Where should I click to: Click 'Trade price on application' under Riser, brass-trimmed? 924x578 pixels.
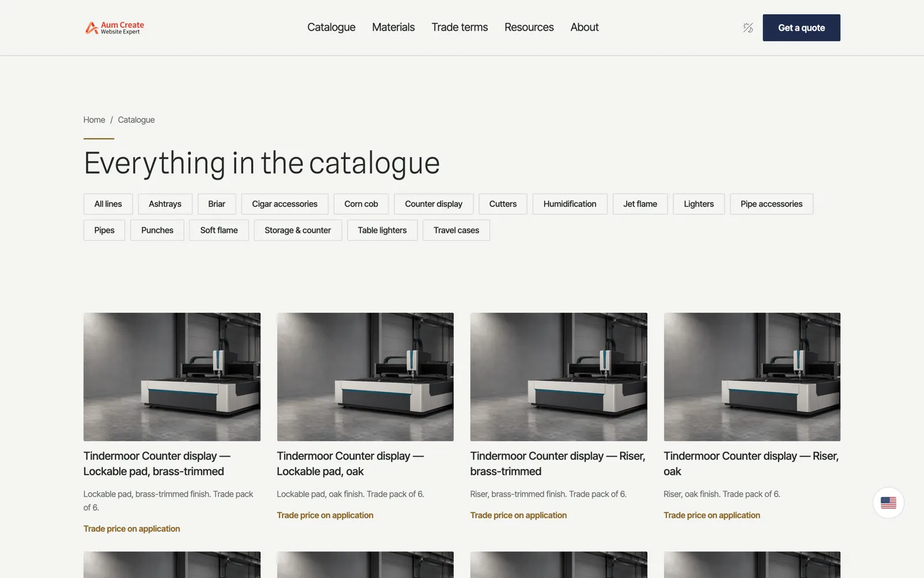(519, 515)
